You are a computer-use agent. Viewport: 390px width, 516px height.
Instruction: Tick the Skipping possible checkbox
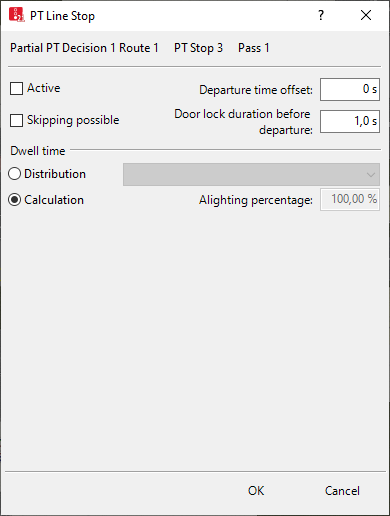(x=16, y=121)
